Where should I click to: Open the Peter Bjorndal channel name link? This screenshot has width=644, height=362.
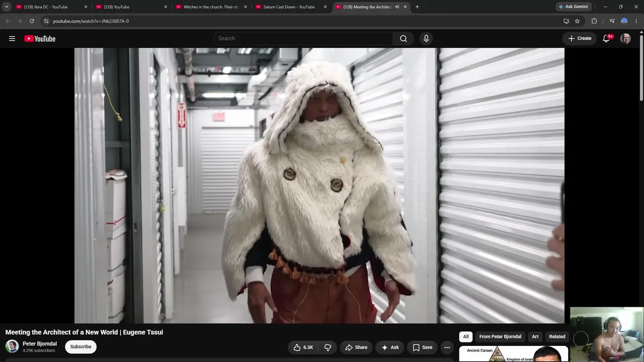(40, 344)
